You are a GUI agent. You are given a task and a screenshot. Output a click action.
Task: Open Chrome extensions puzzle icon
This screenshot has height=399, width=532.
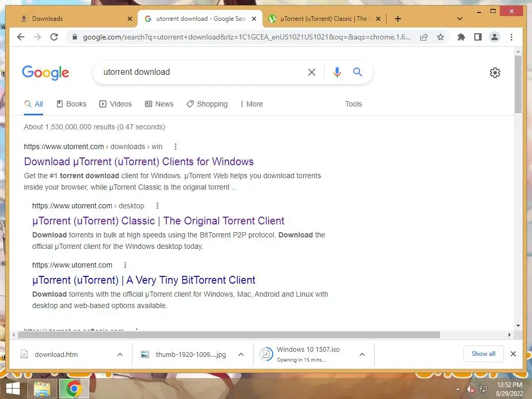tap(461, 37)
